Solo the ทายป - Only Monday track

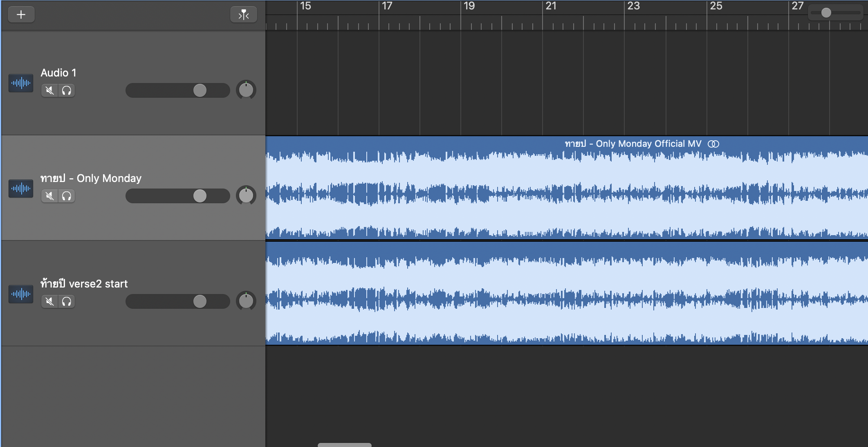[67, 196]
